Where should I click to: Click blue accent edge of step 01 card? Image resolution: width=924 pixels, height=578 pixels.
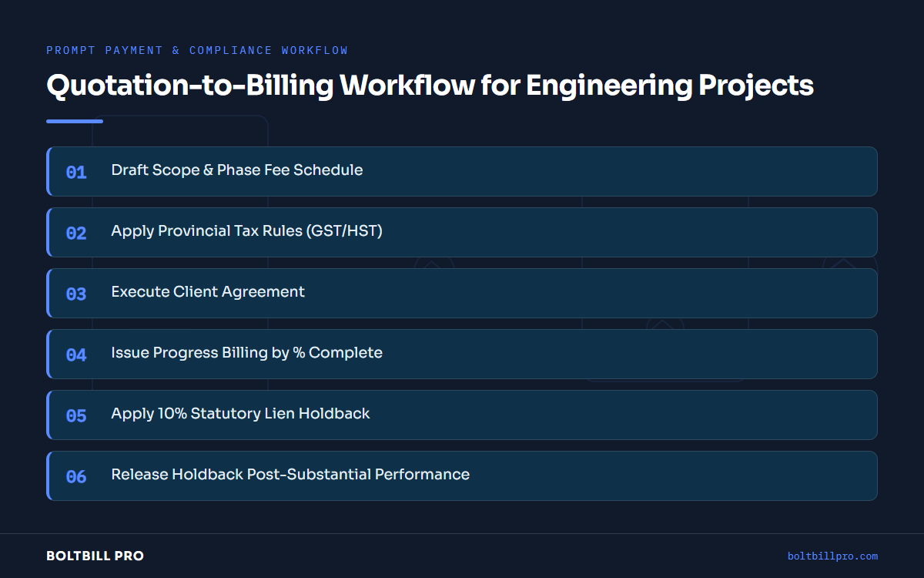48,171
